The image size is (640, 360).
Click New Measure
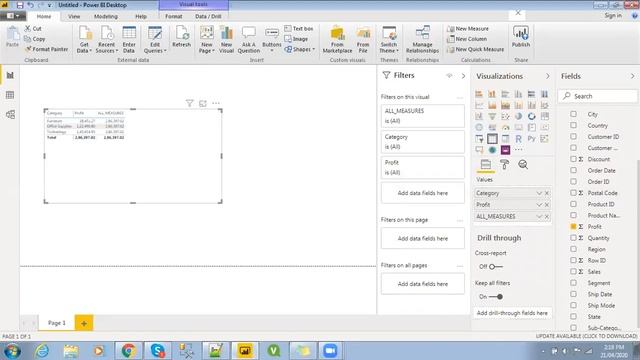pyautogui.click(x=468, y=29)
